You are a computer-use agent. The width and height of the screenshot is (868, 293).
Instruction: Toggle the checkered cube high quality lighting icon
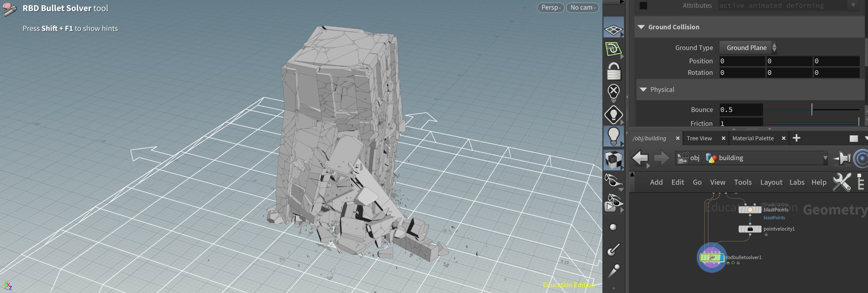click(x=613, y=160)
